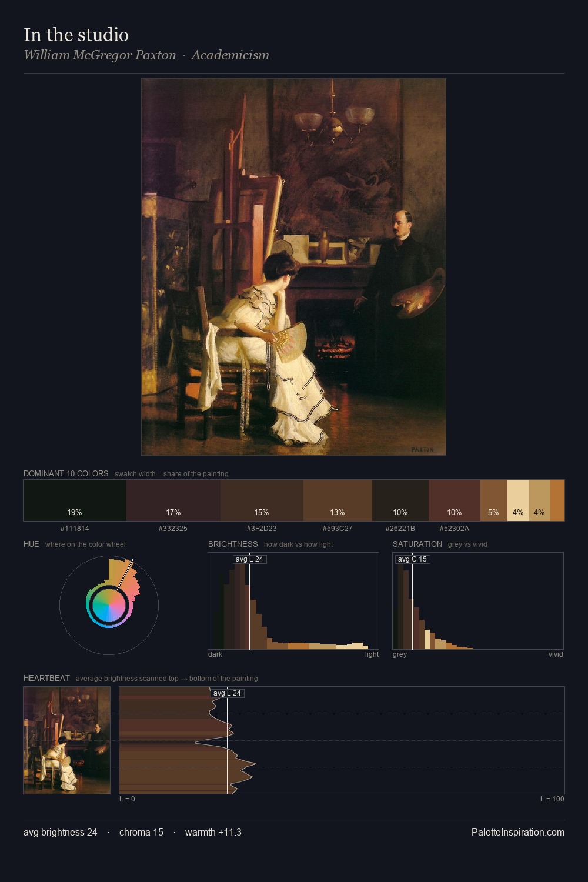Click the BRIGHTNESS section heading
Viewport: 588px width, 882px height.
(x=233, y=544)
